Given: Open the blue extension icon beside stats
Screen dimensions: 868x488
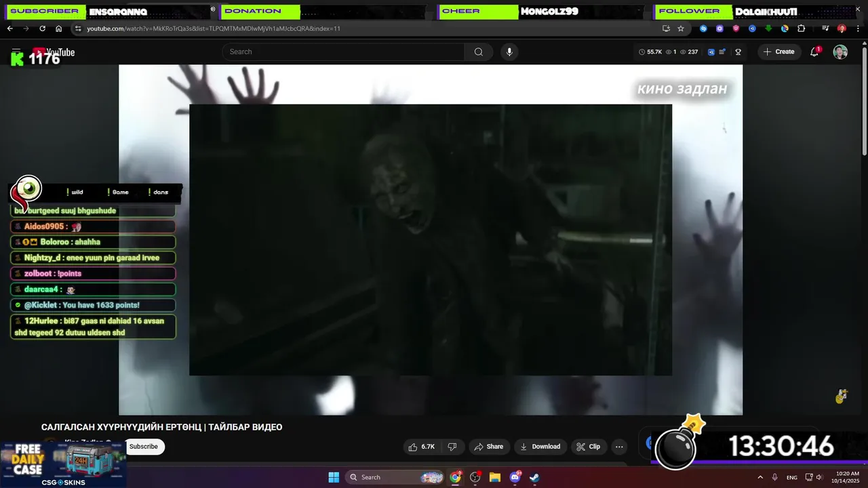Looking at the screenshot, I should tap(711, 52).
